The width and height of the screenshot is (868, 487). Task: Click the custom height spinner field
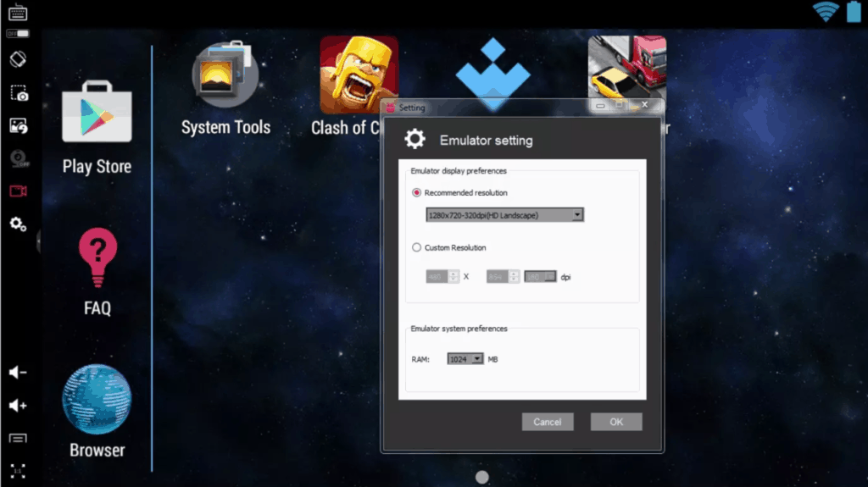pos(503,276)
